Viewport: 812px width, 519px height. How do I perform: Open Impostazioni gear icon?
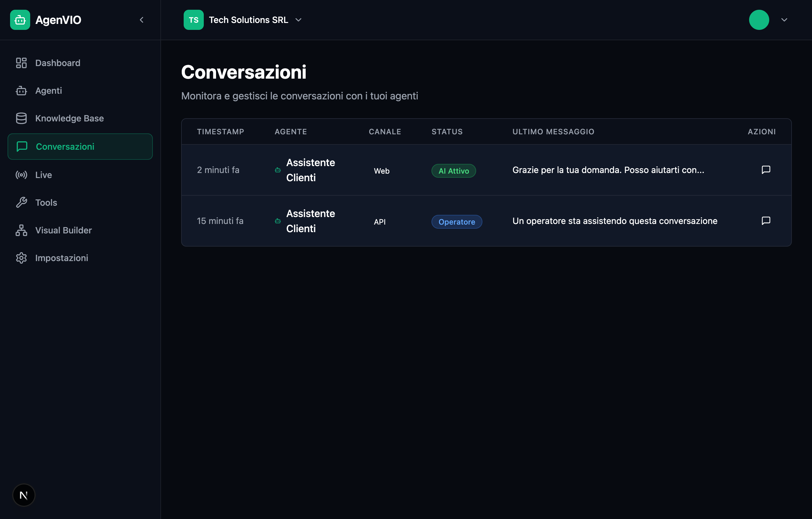pos(21,258)
